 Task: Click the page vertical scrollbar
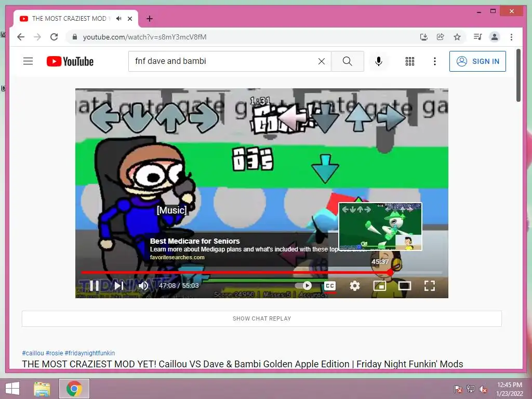(518, 75)
